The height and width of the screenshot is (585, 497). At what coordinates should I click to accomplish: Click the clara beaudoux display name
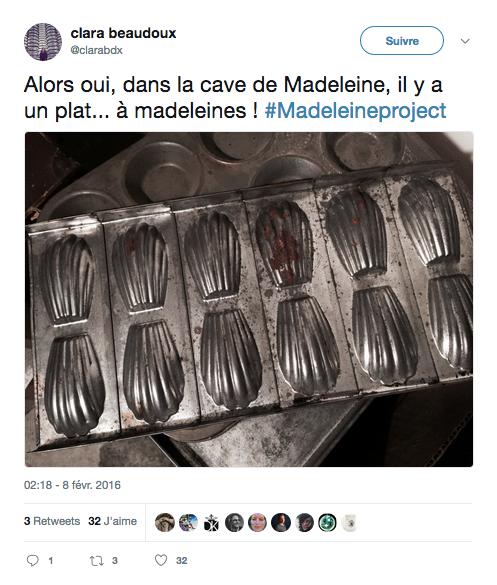(x=123, y=33)
